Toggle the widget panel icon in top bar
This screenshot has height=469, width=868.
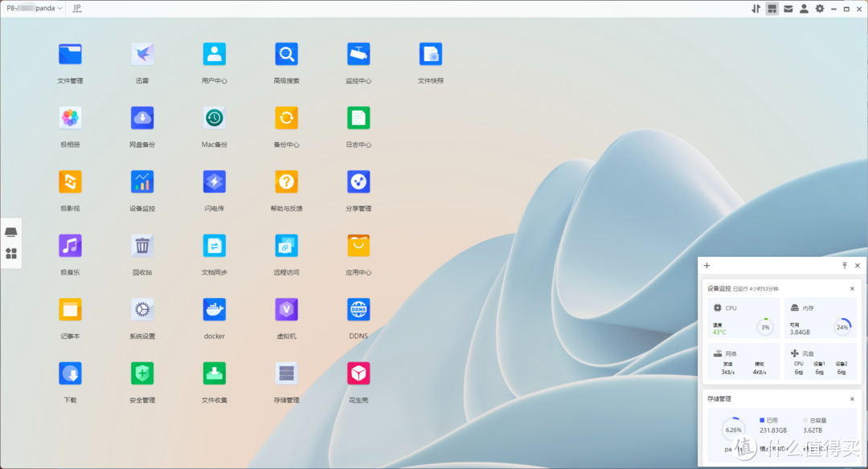click(x=772, y=9)
